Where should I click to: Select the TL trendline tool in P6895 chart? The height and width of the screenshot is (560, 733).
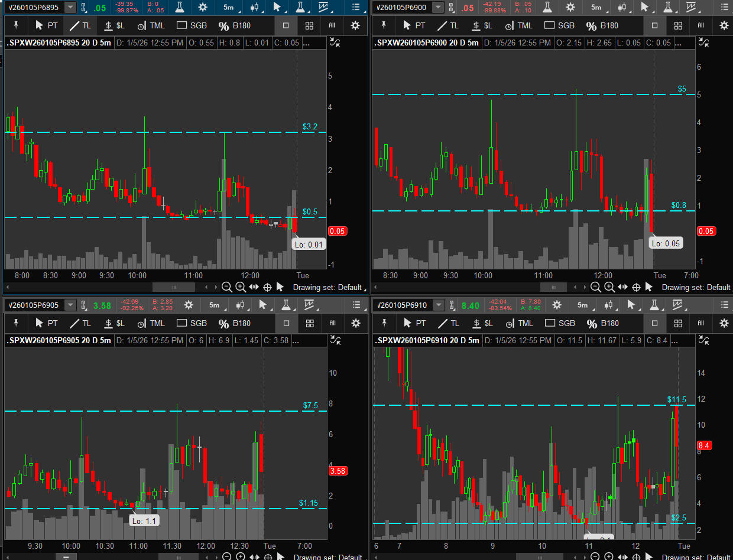coord(80,26)
